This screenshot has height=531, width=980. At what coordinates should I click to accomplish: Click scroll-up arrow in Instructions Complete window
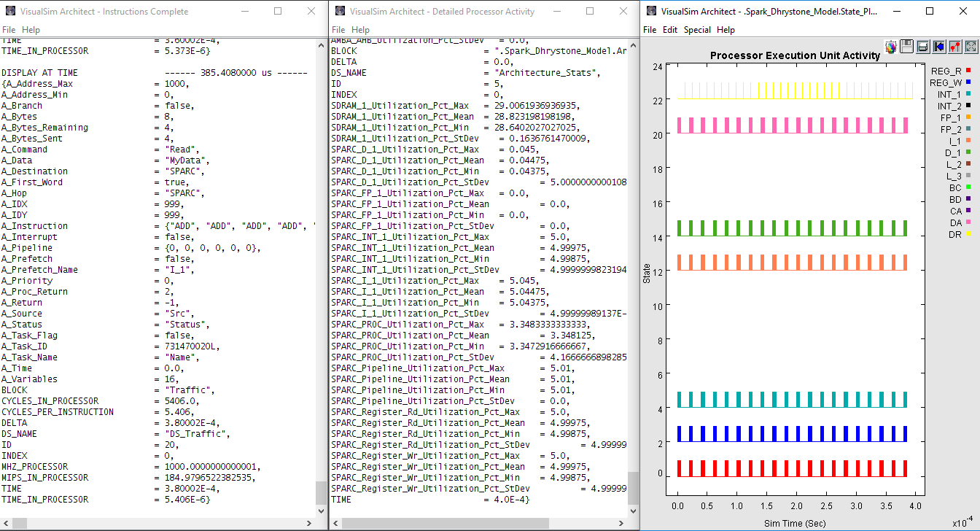[322, 44]
